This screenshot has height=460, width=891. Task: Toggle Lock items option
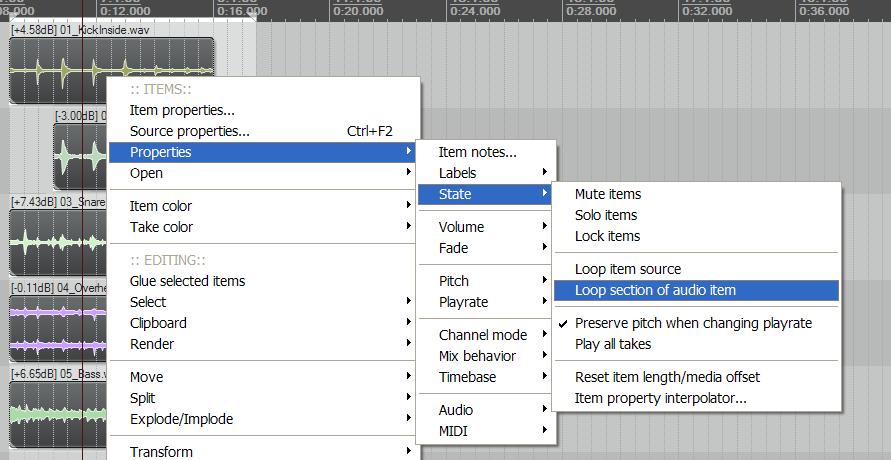pos(607,236)
